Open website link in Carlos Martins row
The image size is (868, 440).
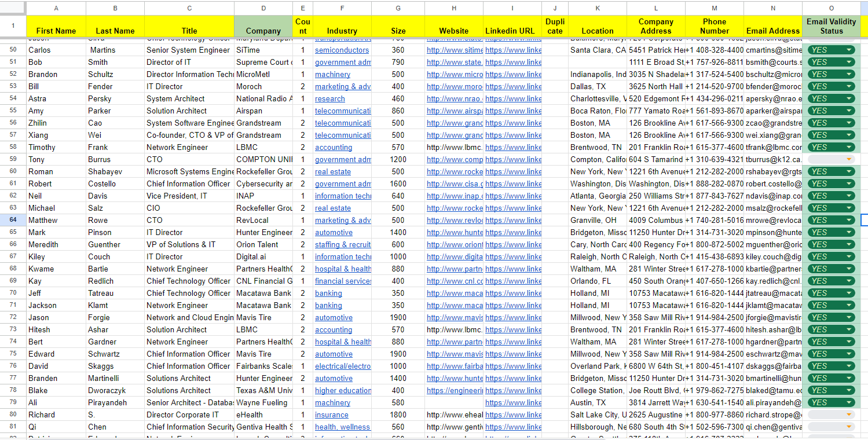pyautogui.click(x=455, y=50)
